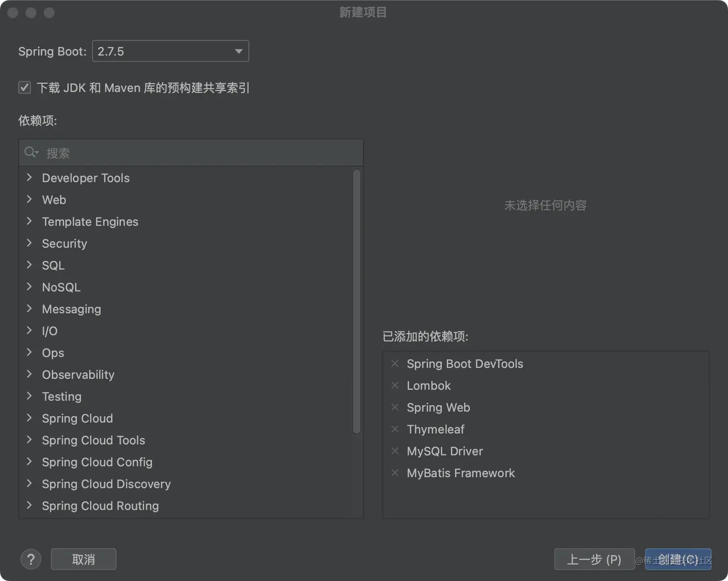
Task: Click the 创建 create button
Action: pos(678,559)
